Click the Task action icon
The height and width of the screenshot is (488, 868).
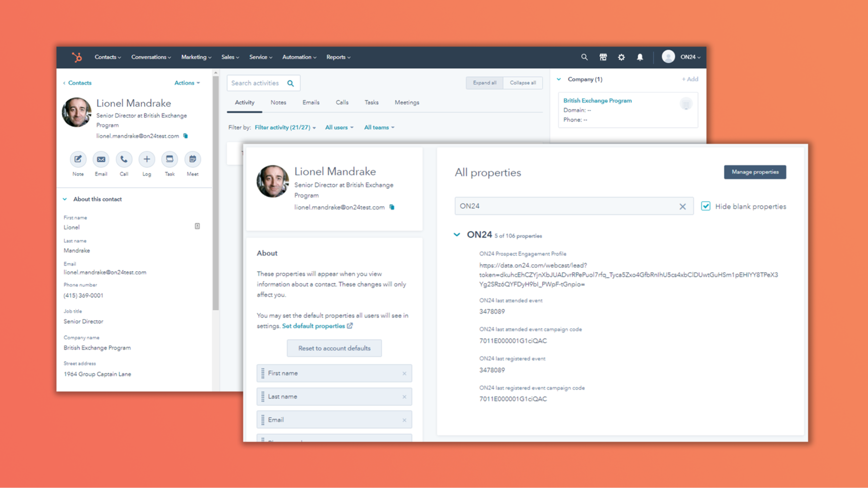170,159
